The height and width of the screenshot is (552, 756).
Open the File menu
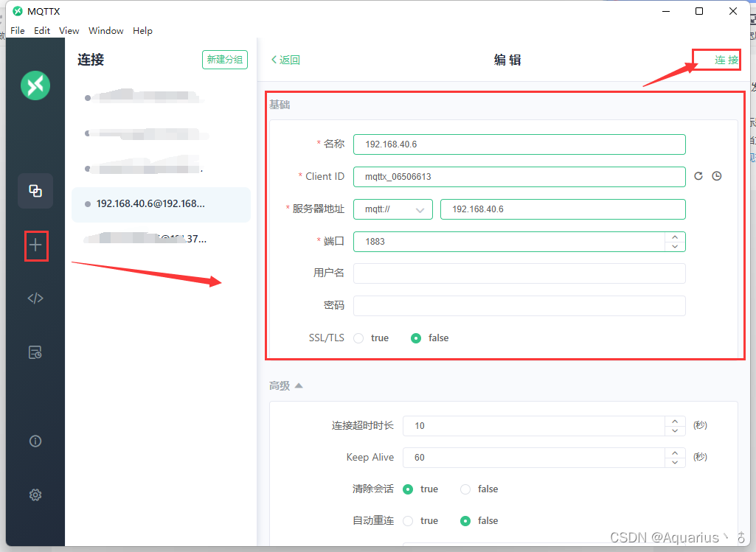click(x=18, y=31)
